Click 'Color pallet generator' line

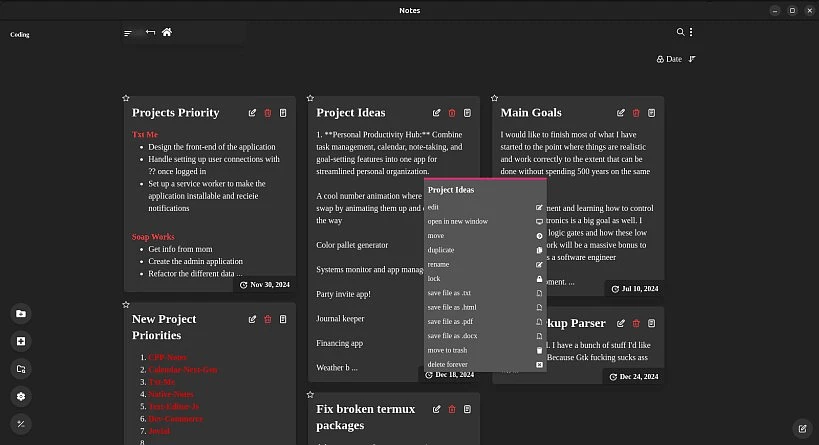click(x=352, y=245)
